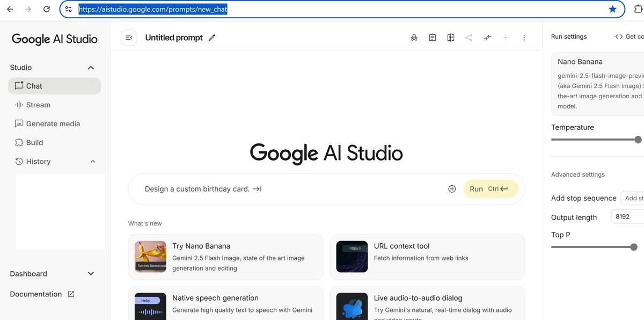Open the system instructions clipboard icon

click(x=432, y=38)
